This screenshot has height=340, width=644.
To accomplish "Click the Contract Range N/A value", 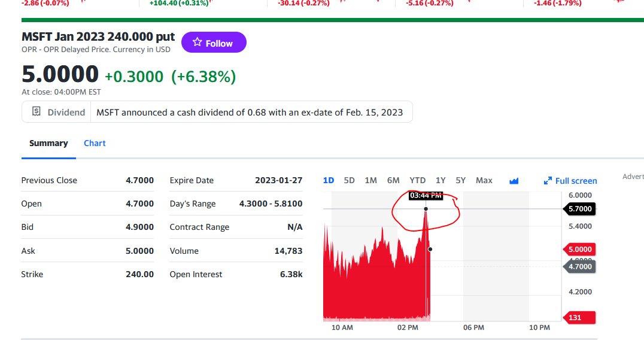I will point(295,227).
